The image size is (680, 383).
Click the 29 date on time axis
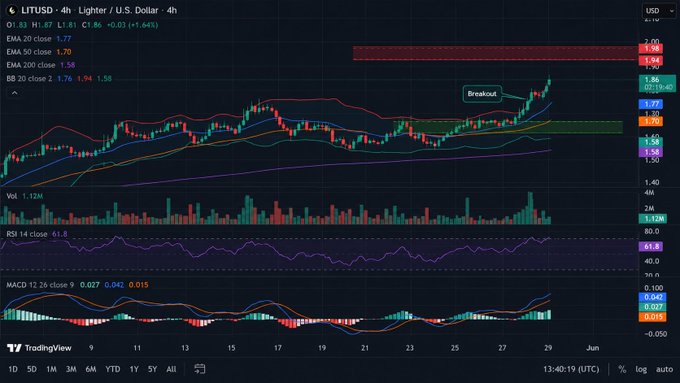coord(548,348)
